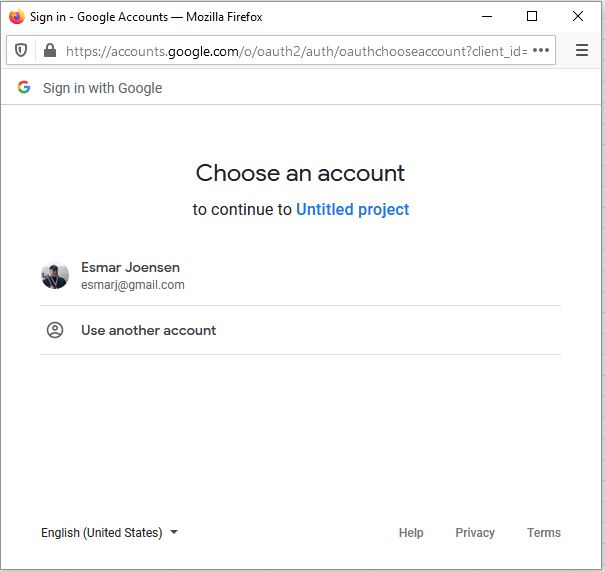The width and height of the screenshot is (605, 571).
Task: Click the Firefox logo in title bar
Action: (x=16, y=16)
